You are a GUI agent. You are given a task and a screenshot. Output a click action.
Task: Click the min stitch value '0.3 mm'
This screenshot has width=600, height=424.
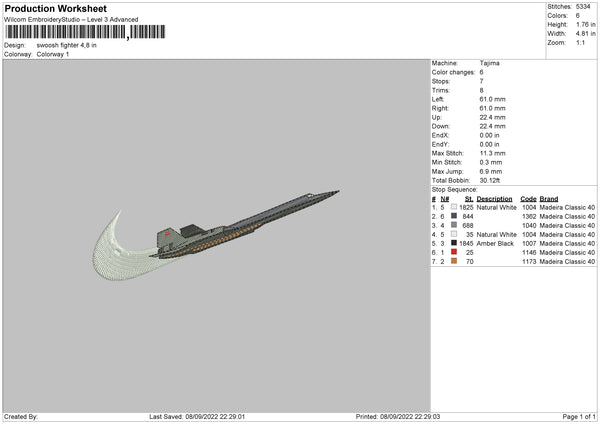[491, 163]
